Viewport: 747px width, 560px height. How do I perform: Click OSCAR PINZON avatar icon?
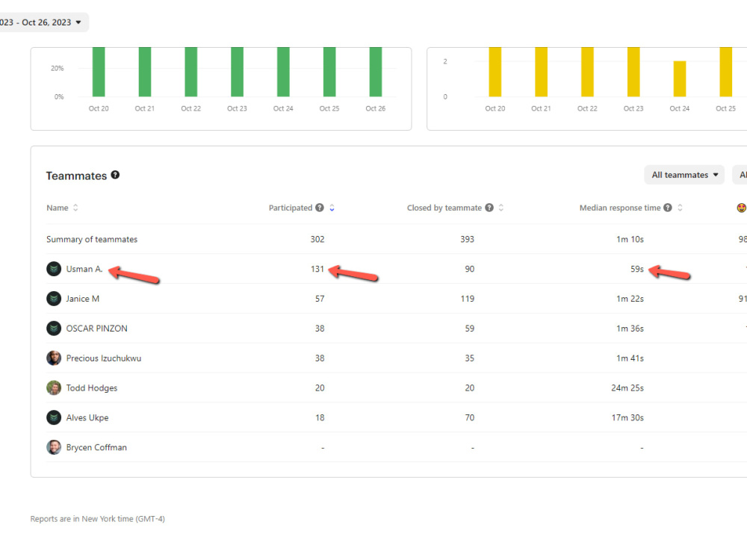point(54,329)
